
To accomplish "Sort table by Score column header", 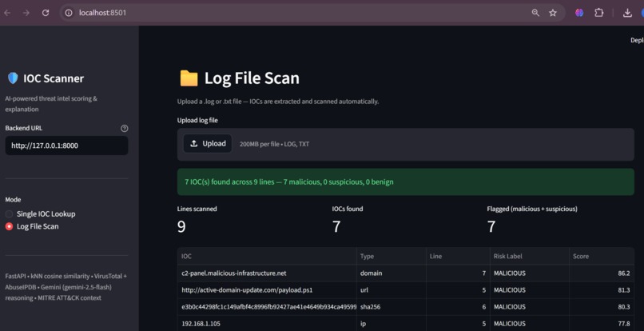I will [x=602, y=256].
